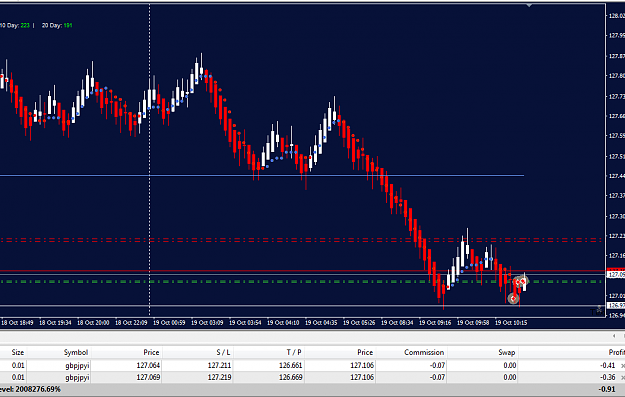625x397 pixels.
Task: Click the Price header next to Symbol
Action: (151, 352)
